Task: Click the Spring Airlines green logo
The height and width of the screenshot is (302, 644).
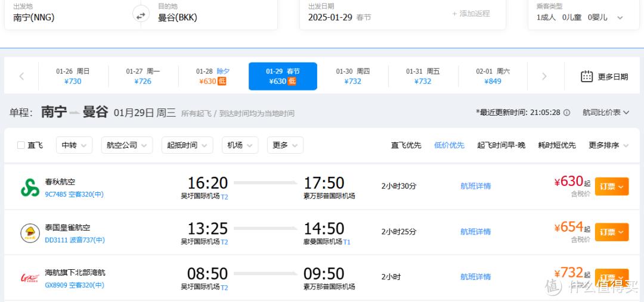Action: point(30,187)
